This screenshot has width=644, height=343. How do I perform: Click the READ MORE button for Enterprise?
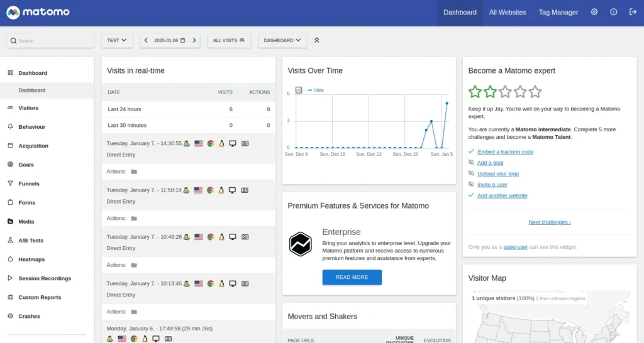tap(352, 278)
